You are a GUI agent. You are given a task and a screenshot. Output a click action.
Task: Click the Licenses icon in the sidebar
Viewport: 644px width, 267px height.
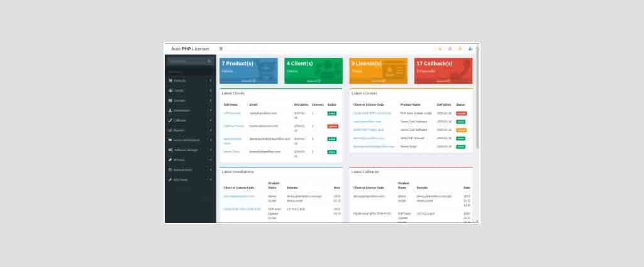[x=170, y=100]
